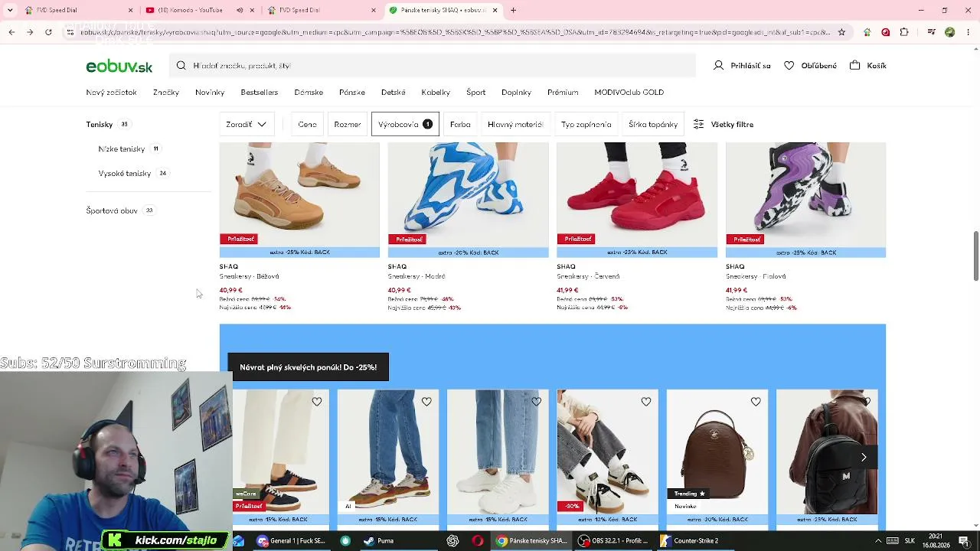Image resolution: width=980 pixels, height=551 pixels.
Task: Open the Nový začiatok menu
Action: coord(111,93)
